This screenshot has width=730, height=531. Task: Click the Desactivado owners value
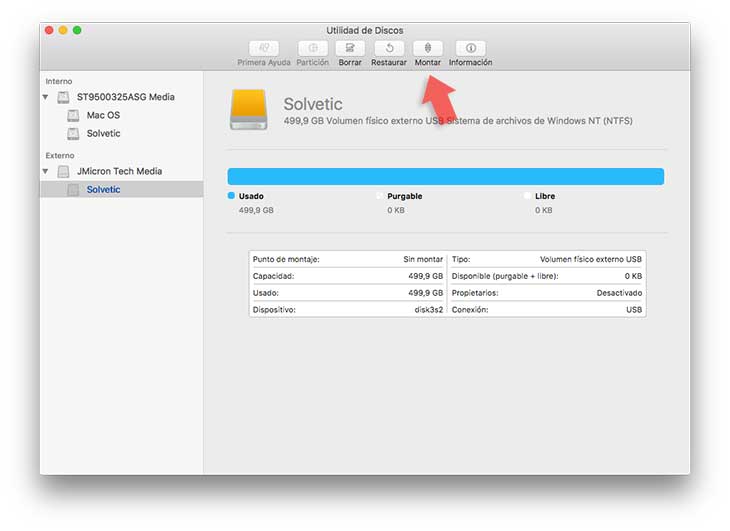619,293
